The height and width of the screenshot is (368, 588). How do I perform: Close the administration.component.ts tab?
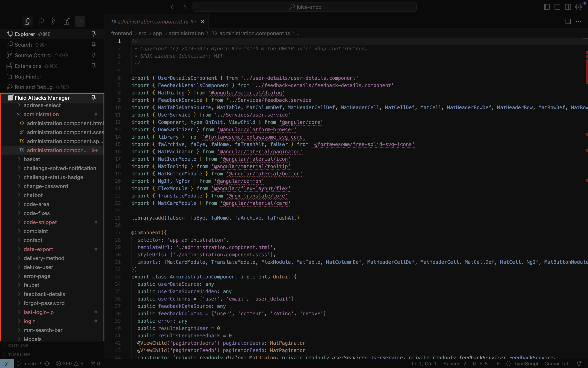point(202,22)
